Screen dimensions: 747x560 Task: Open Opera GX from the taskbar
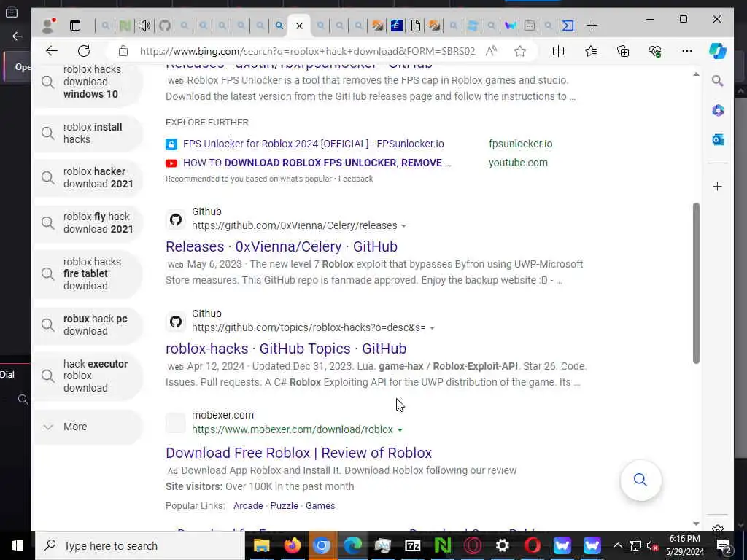tap(472, 545)
